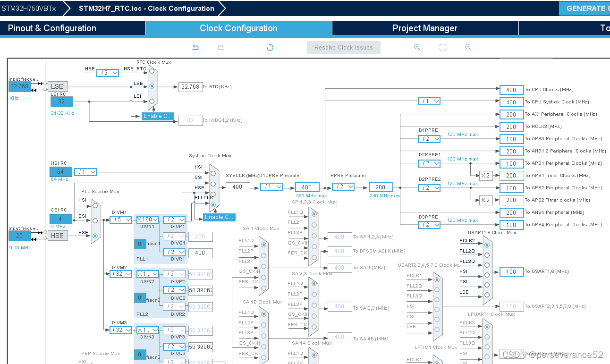Open the HSE_RTC /2 divider dropdown
610x364 pixels.
coord(108,73)
